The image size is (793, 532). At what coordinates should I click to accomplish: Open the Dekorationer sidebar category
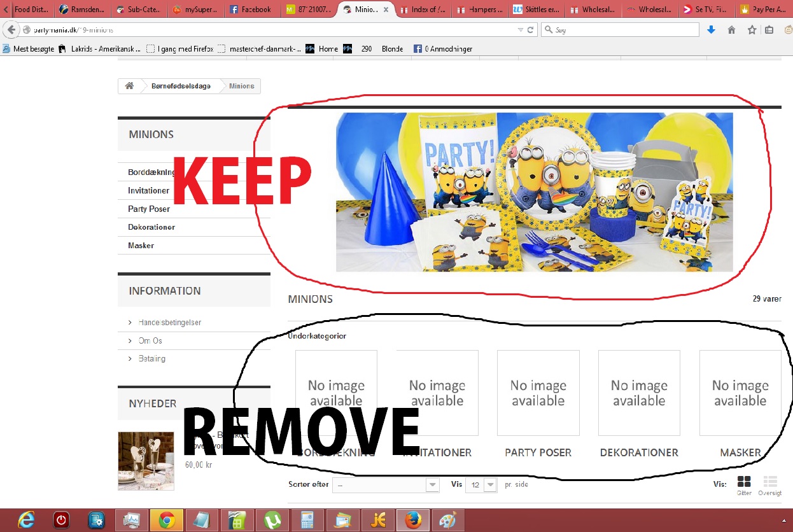click(151, 227)
